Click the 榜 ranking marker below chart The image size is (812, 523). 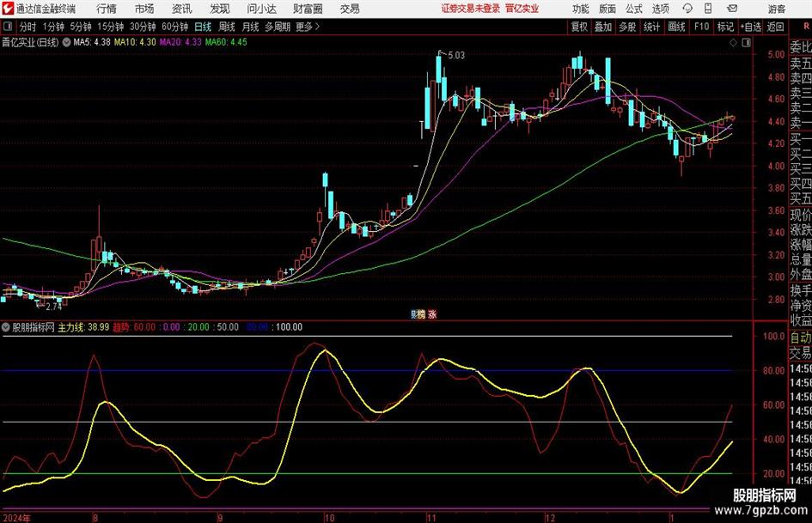point(421,314)
